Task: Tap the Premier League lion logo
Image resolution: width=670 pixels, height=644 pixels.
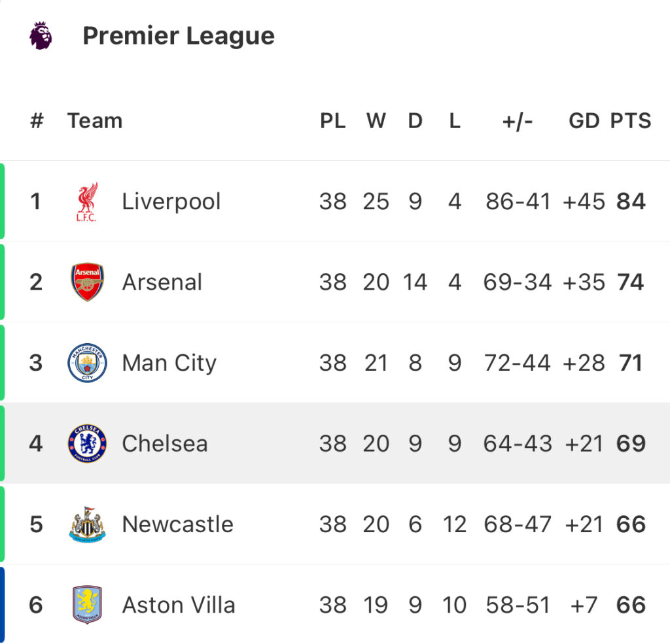Action: point(41,35)
